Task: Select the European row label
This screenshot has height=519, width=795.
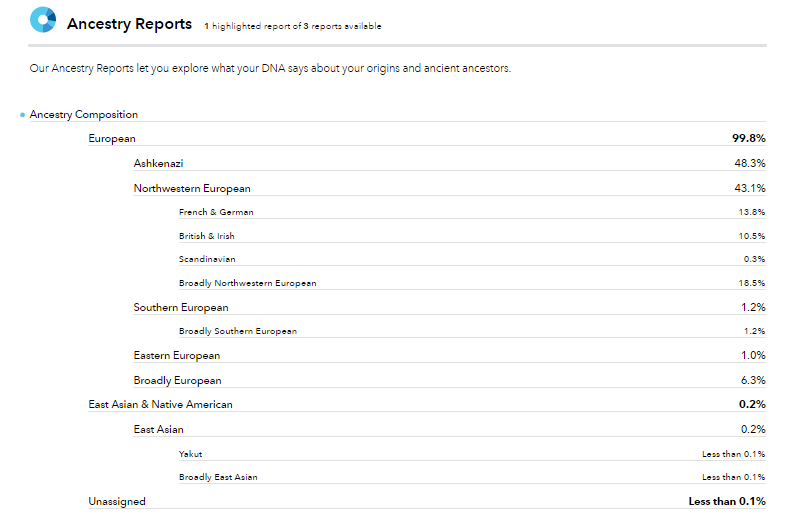Action: [x=112, y=138]
